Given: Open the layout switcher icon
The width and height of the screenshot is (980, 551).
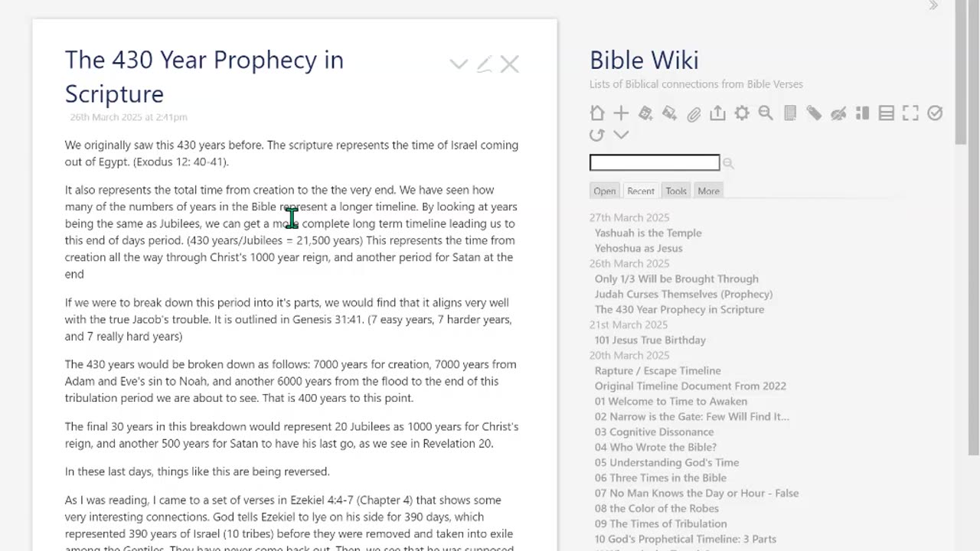Looking at the screenshot, I should click(862, 113).
